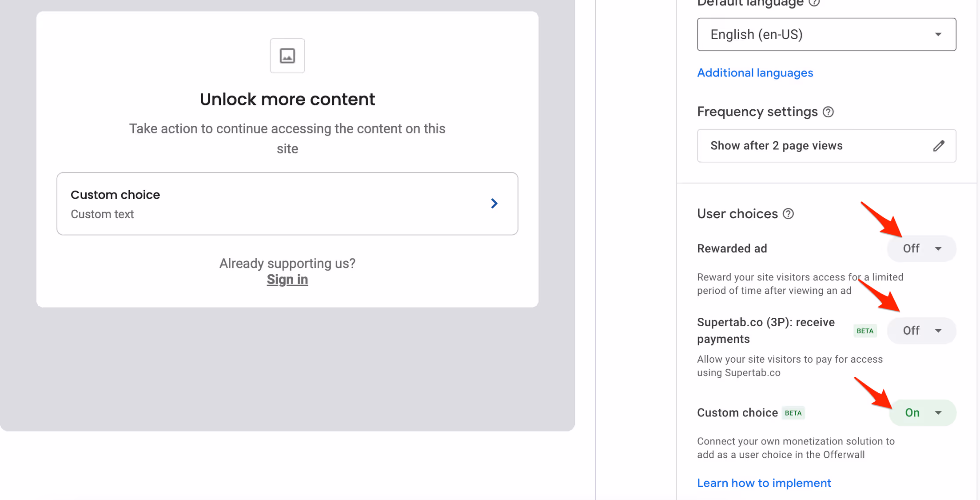Viewport: 980px width, 500px height.
Task: Toggle Custom choice On setting
Action: (922, 413)
